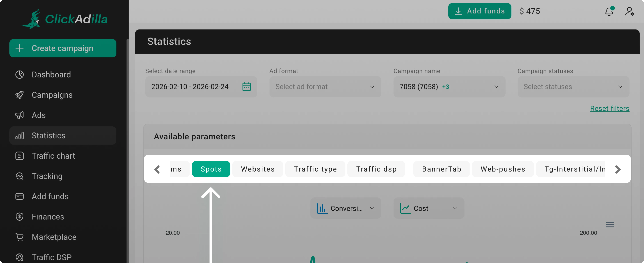
Task: Click the Marketplace cart icon
Action: [19, 237]
